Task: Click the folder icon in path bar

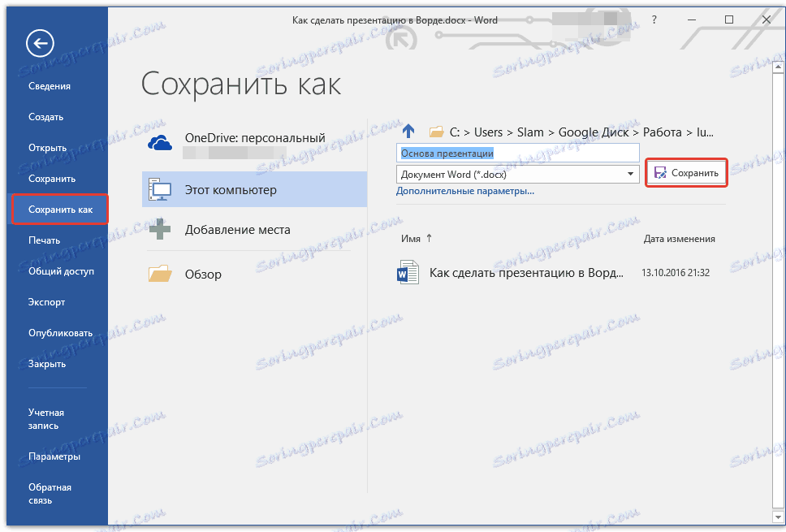Action: (437, 132)
